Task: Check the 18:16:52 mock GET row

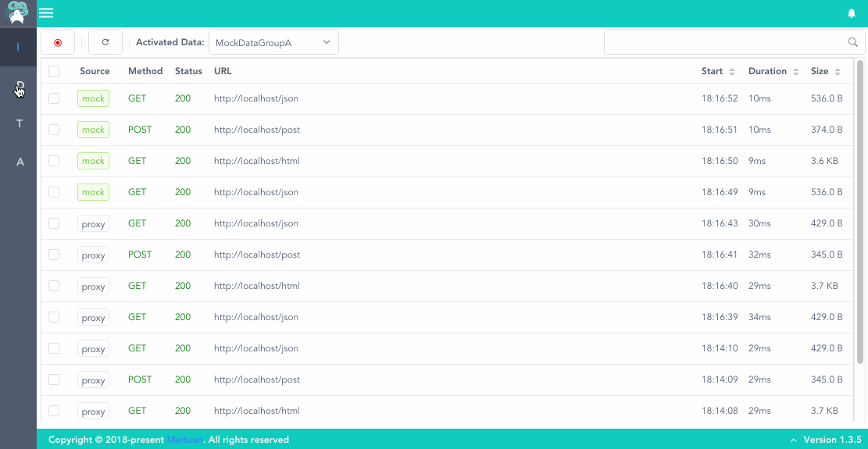Action: pos(54,98)
